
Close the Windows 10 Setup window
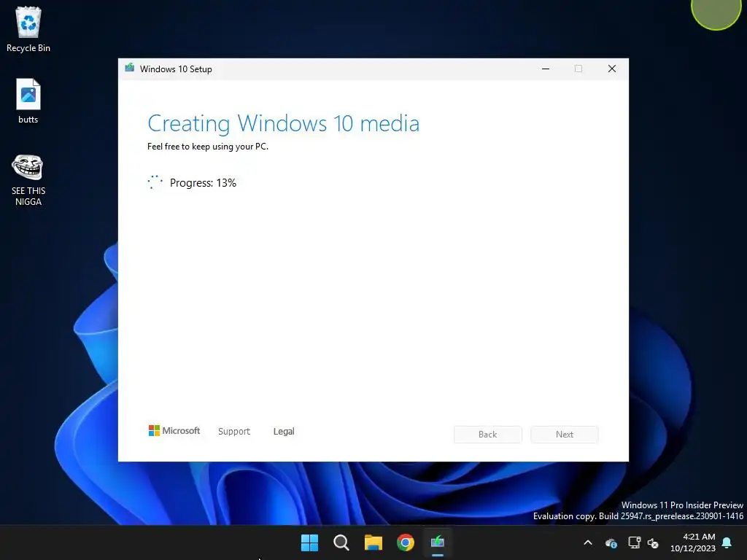[x=612, y=69]
